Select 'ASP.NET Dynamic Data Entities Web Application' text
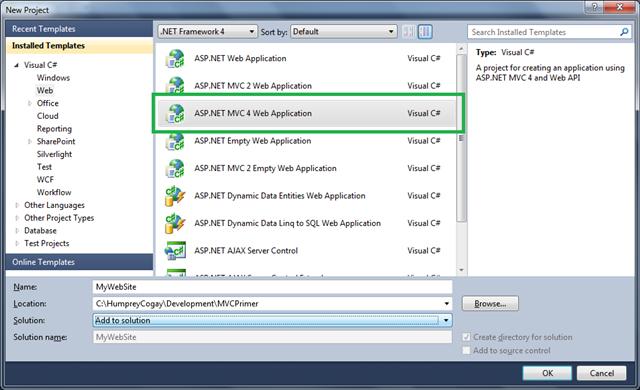The image size is (640, 390). [280, 196]
